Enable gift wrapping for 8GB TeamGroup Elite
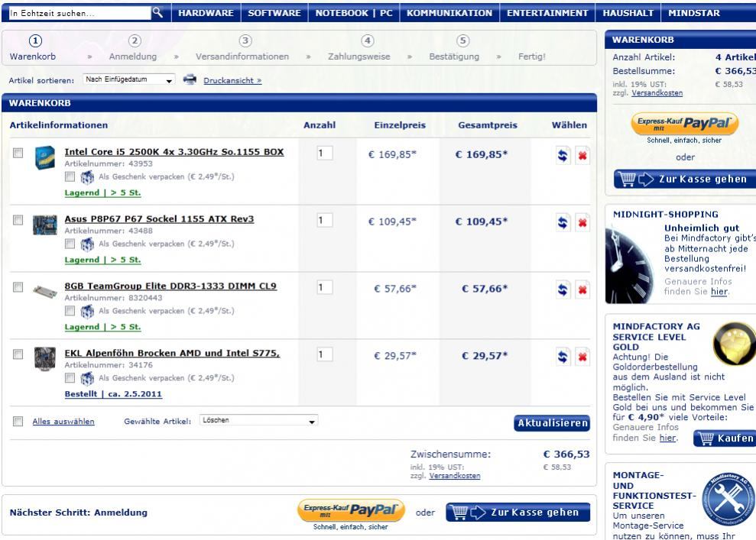 click(70, 311)
